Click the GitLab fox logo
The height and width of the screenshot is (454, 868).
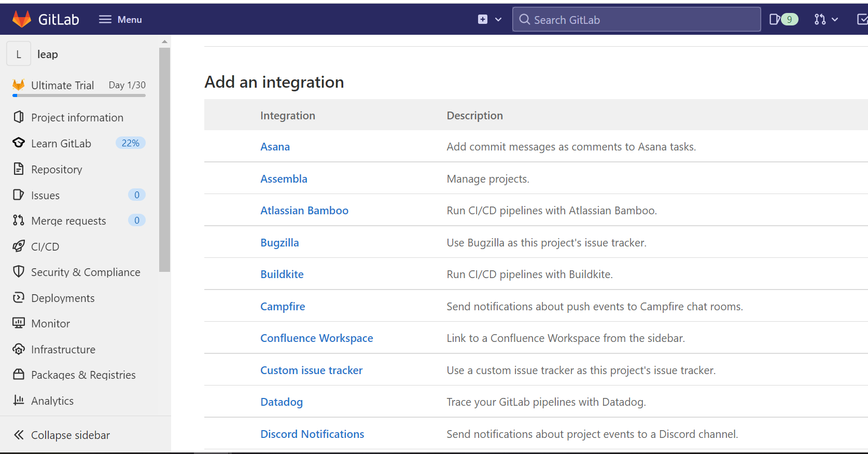click(22, 19)
